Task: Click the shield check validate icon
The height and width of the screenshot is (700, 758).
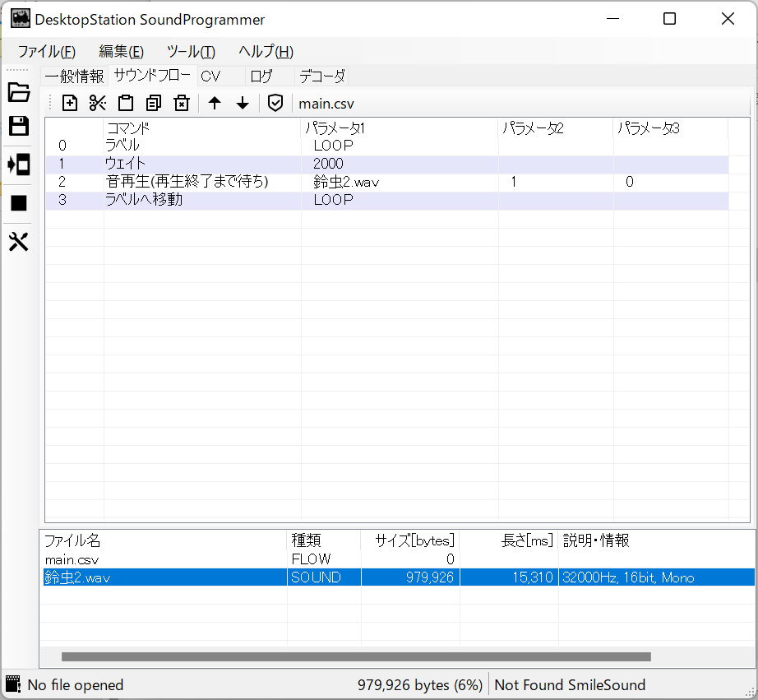Action: coord(275,103)
